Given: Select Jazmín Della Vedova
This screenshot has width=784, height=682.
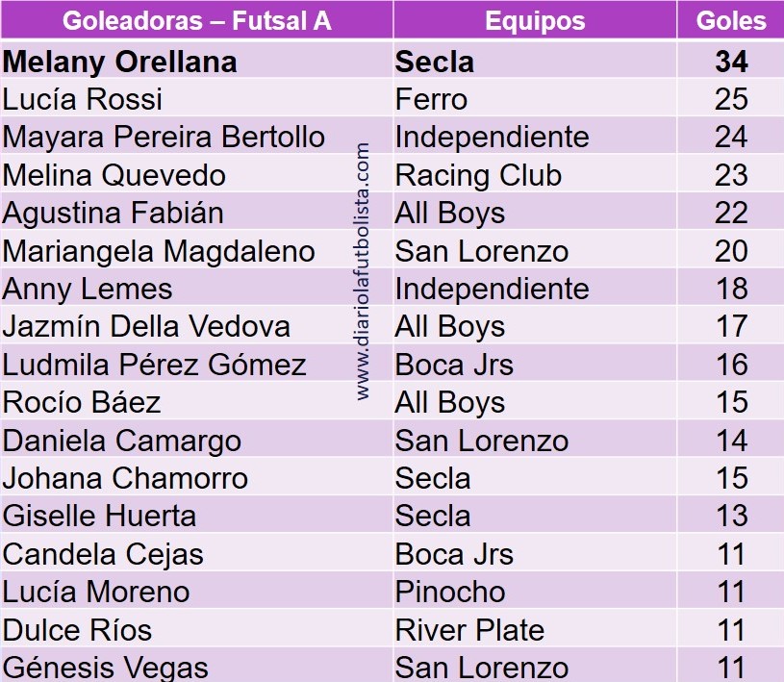Looking at the screenshot, I should click(x=146, y=326).
